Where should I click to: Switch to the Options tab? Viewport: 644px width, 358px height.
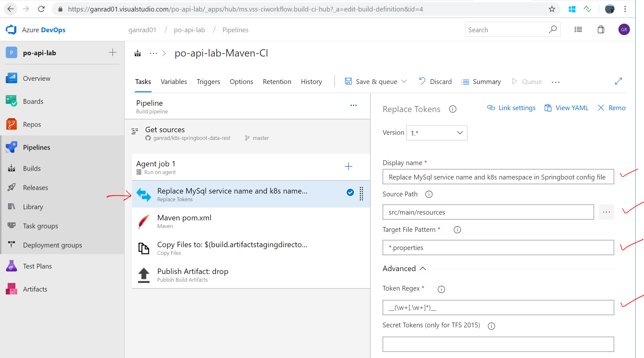(x=241, y=81)
